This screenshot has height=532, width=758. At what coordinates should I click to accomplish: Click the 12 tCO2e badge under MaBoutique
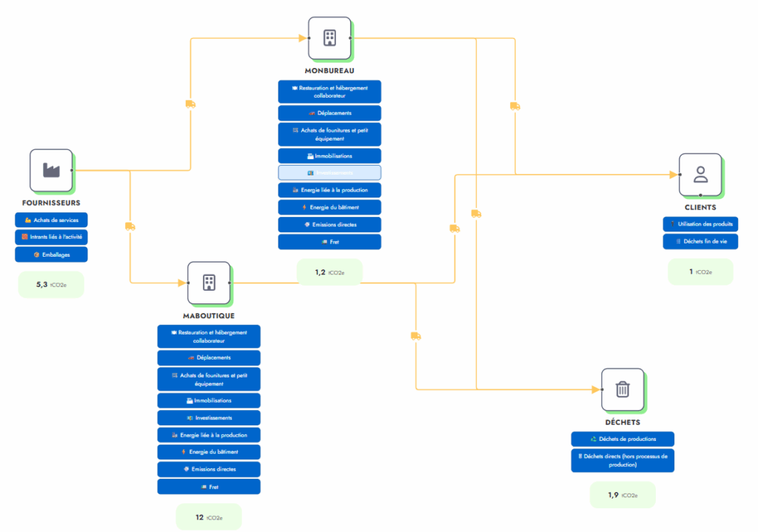click(209, 517)
